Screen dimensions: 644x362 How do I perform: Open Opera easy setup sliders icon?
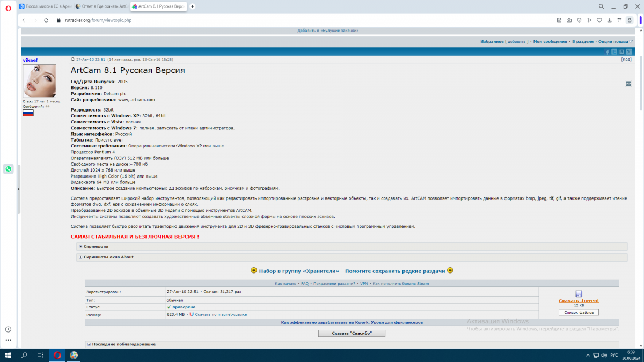pyautogui.click(x=619, y=20)
